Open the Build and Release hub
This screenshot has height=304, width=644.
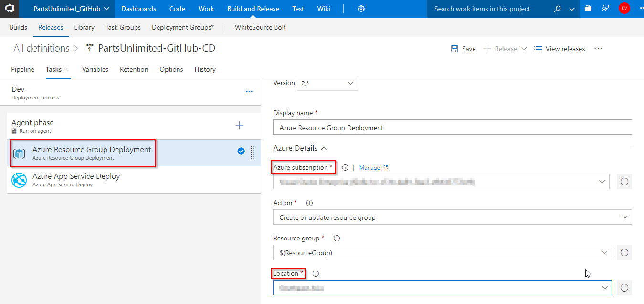253,9
